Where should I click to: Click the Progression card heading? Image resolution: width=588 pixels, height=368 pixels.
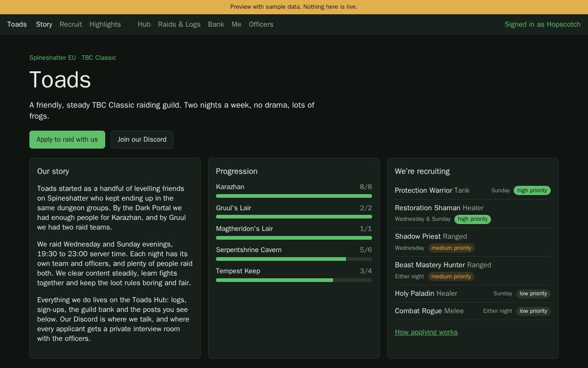(237, 171)
